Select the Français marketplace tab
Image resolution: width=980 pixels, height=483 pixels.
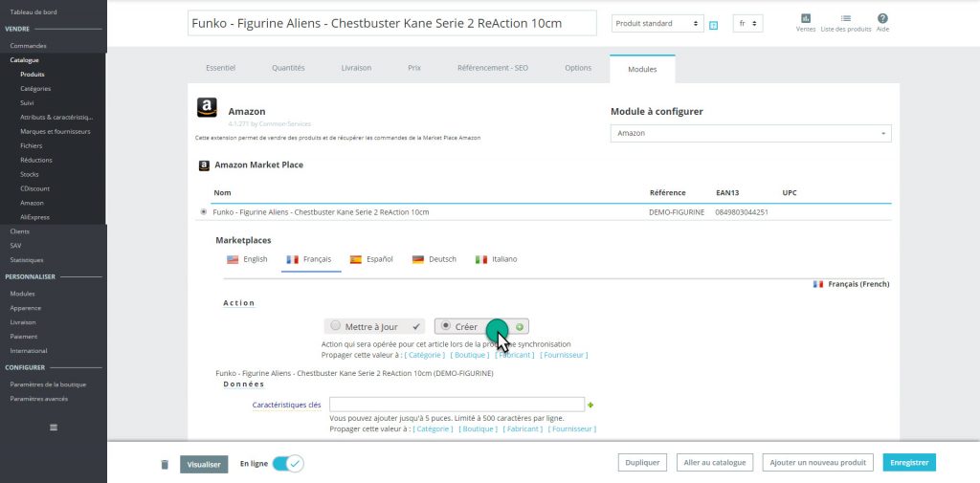pos(311,259)
